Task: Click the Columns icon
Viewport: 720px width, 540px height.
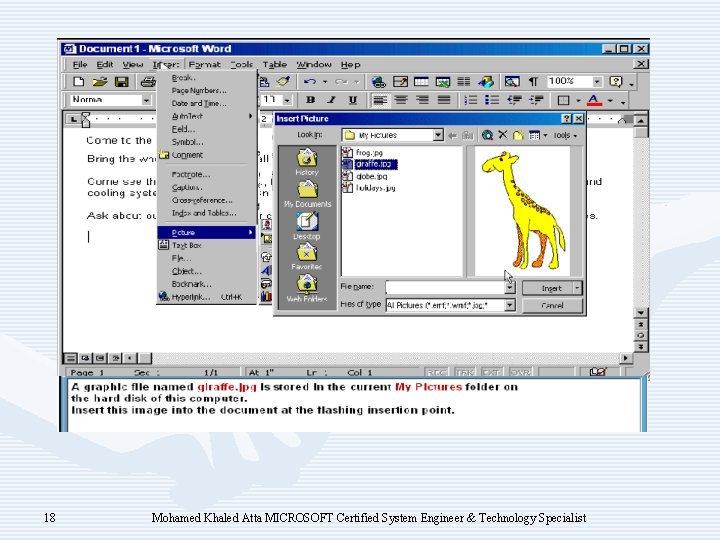Action: tap(464, 82)
